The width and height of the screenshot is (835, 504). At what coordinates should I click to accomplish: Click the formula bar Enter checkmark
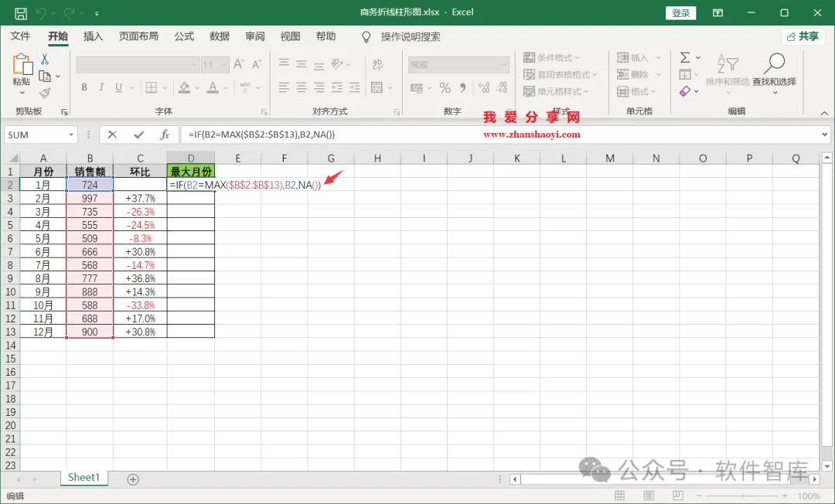[x=139, y=135]
